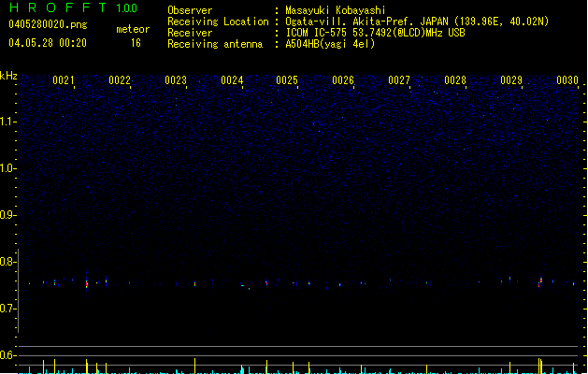Click the 0027 time marker

click(399, 80)
